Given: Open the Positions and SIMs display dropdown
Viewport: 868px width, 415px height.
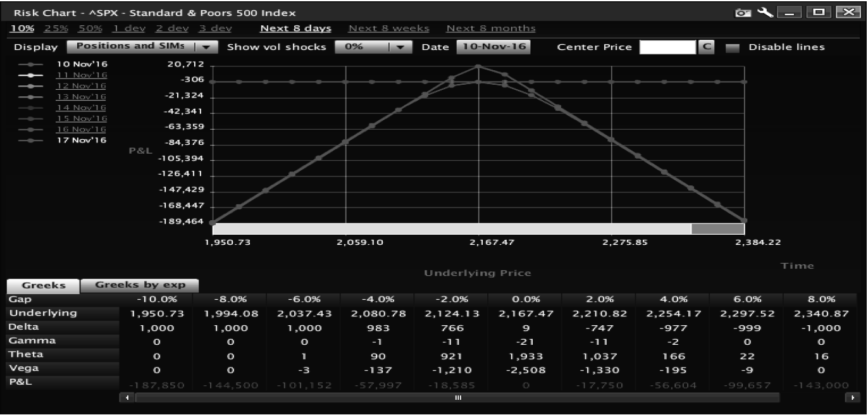Looking at the screenshot, I should click(x=142, y=47).
